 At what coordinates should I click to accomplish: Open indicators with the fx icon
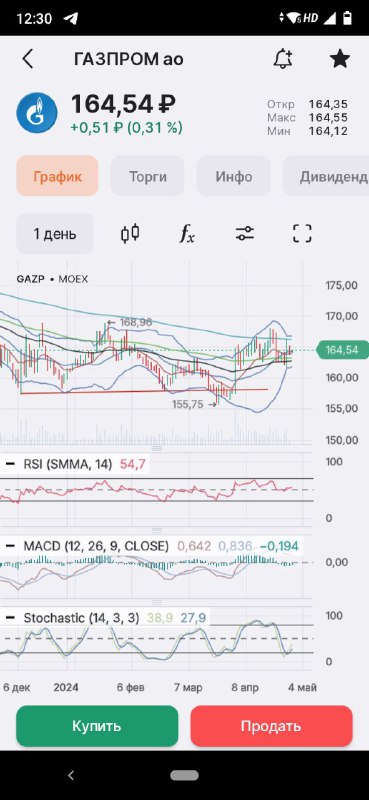[187, 234]
